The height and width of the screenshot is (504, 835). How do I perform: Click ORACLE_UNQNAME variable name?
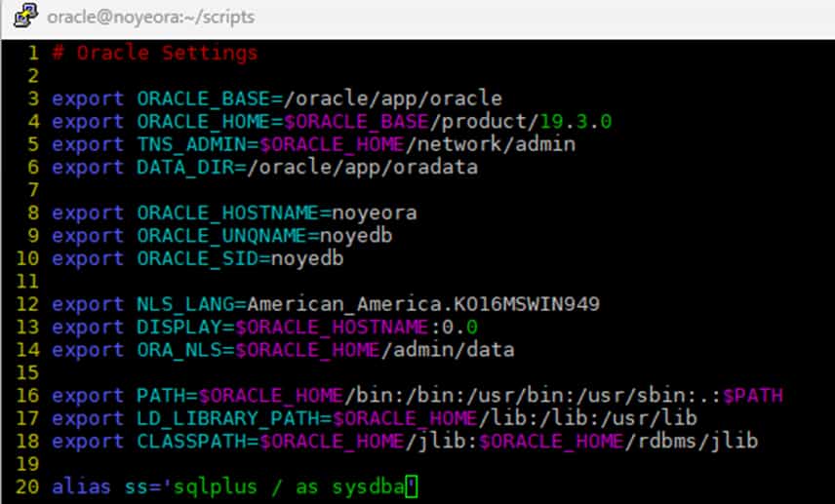222,236
